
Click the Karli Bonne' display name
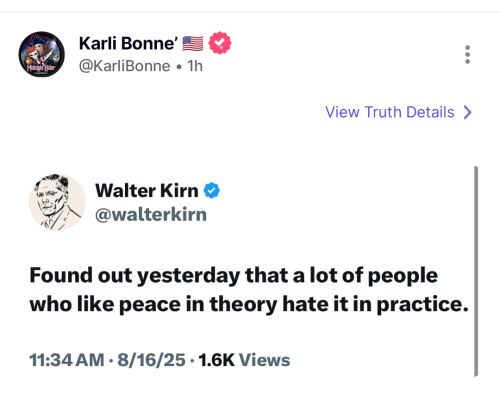[128, 44]
